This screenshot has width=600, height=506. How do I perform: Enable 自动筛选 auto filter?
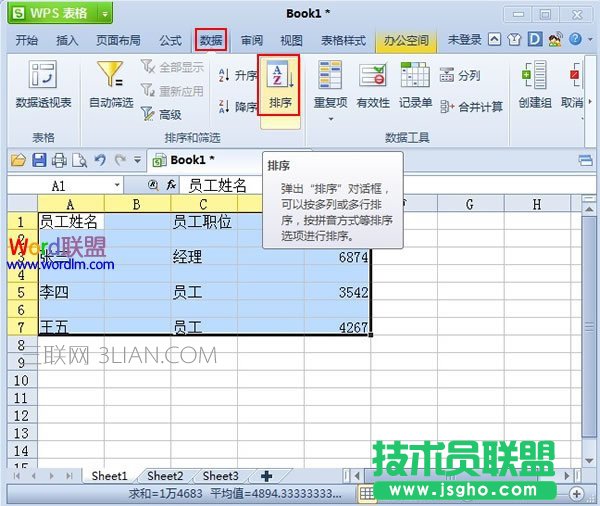(110, 84)
